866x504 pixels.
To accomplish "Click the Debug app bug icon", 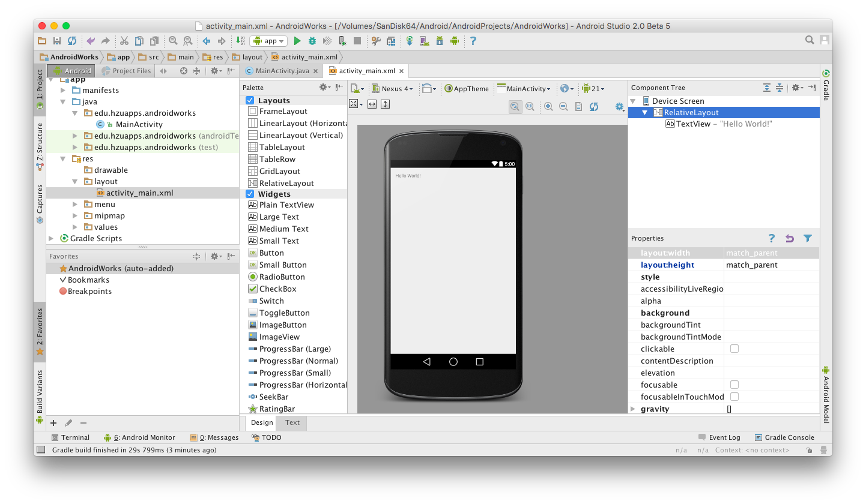I will coord(312,41).
